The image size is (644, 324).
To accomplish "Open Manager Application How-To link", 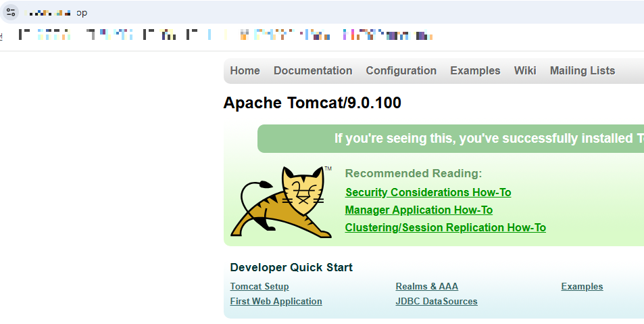I will 418,210.
